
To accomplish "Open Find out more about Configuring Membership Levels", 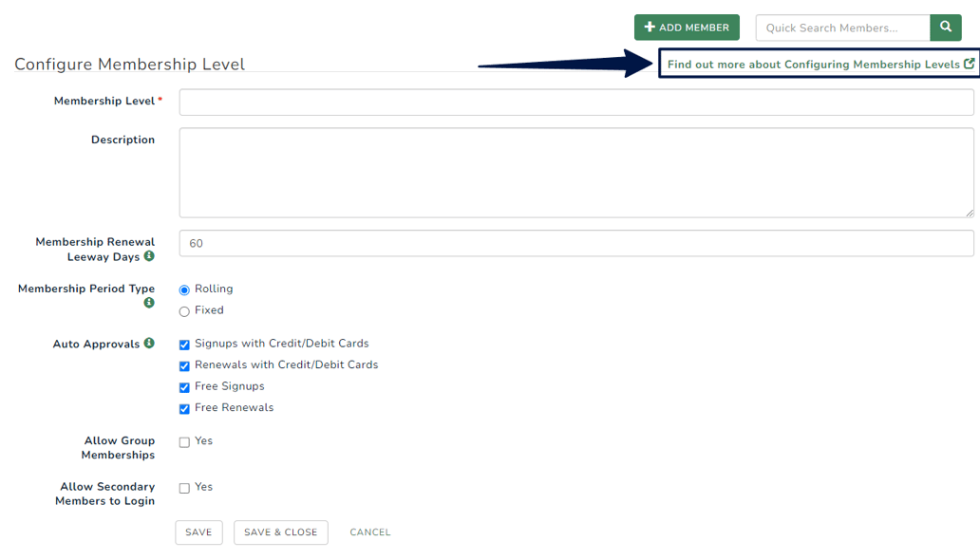I will pos(812,64).
